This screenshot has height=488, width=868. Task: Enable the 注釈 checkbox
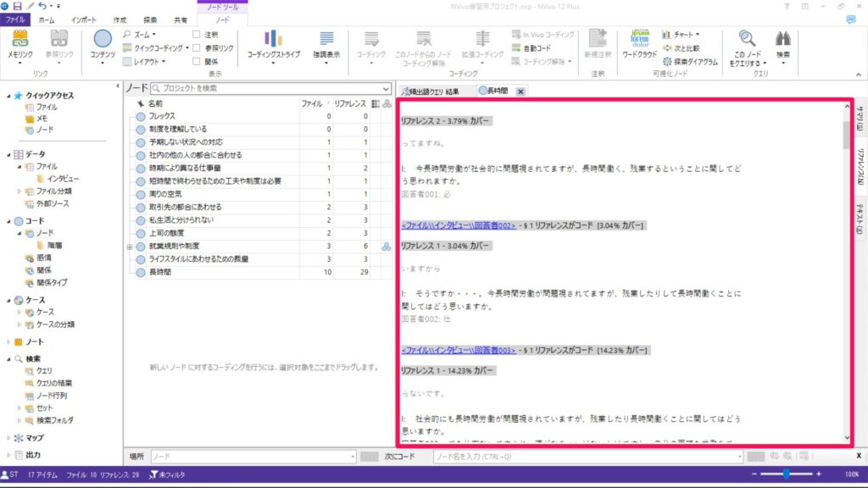(197, 35)
